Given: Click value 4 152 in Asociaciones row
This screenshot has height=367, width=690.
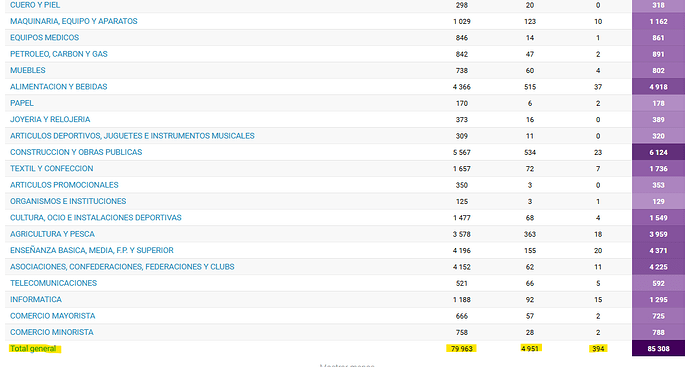Looking at the screenshot, I should 462,267.
